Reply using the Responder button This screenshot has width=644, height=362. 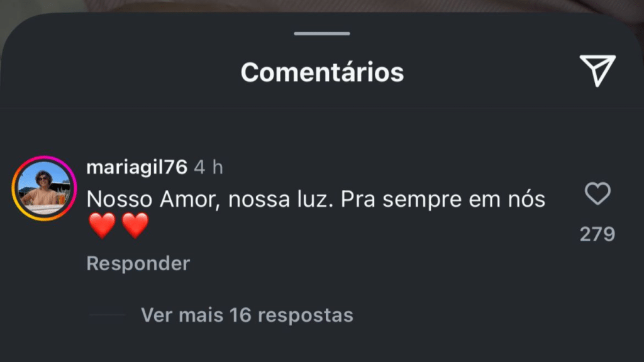(138, 263)
